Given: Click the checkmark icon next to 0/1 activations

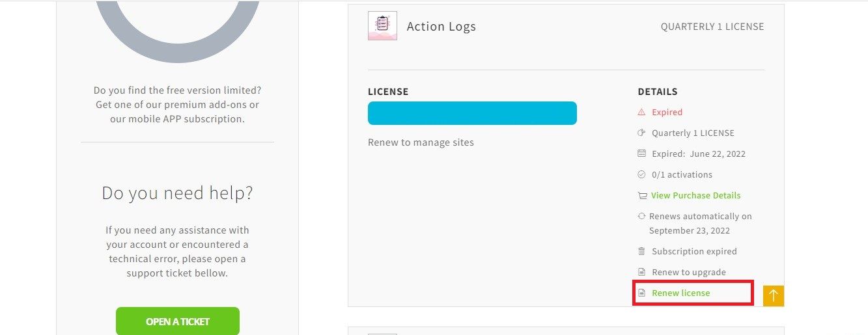Looking at the screenshot, I should [641, 174].
